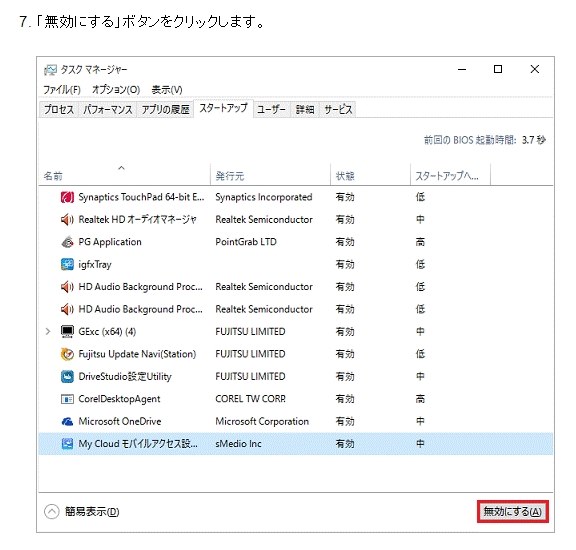Image resolution: width=576 pixels, height=550 pixels.
Task: Select the igfxTray row name
Action: (95, 265)
